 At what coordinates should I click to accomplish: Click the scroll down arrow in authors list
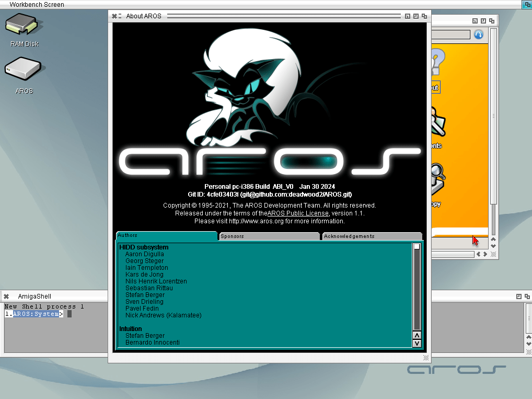[x=417, y=344]
